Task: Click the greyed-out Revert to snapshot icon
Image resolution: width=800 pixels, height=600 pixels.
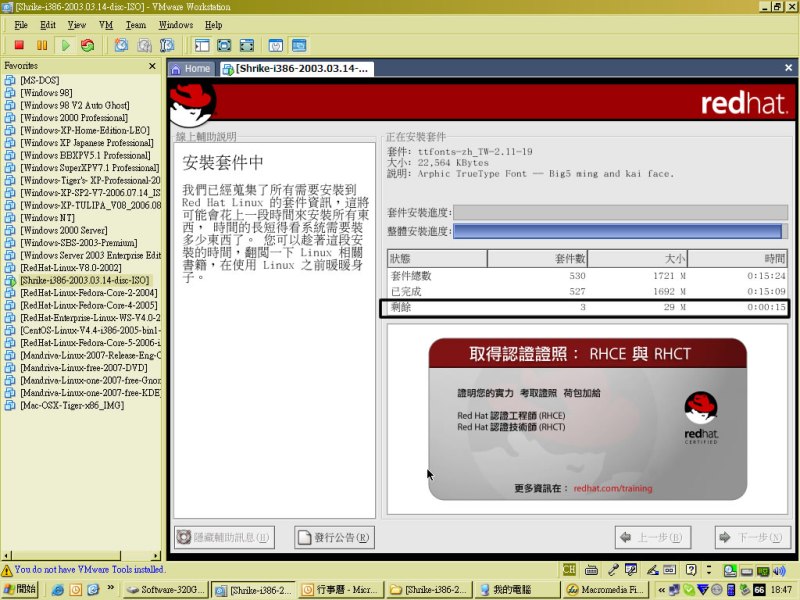Action: tap(144, 45)
